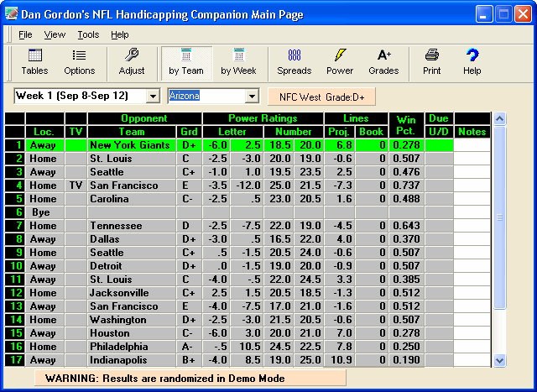
Task: Click the Grd column header
Action: [189, 132]
